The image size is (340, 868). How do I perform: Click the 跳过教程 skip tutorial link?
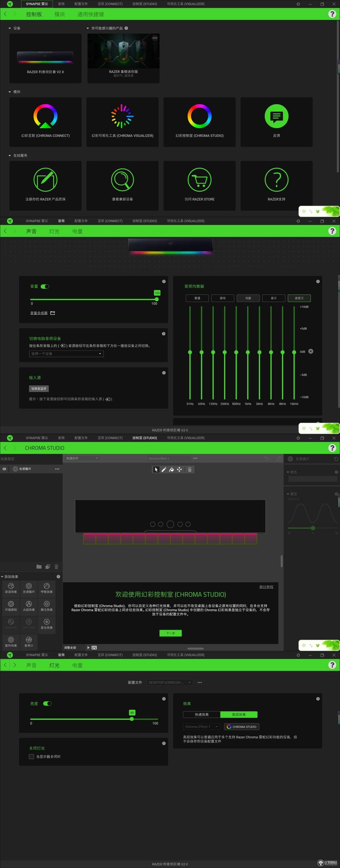[x=266, y=587]
